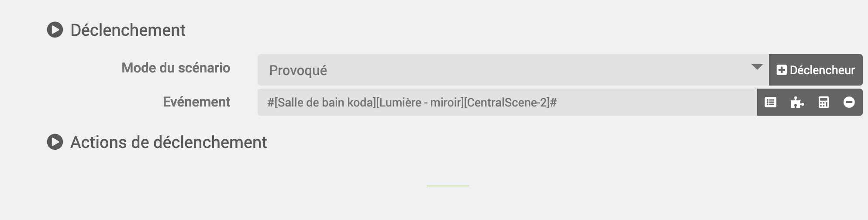Click the Mode du scénario label

pyautogui.click(x=176, y=68)
